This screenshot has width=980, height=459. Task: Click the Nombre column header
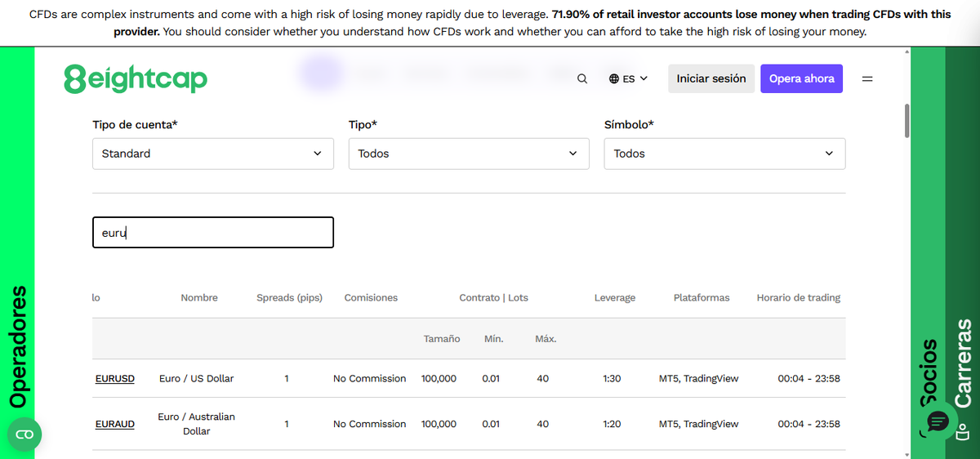[199, 298]
